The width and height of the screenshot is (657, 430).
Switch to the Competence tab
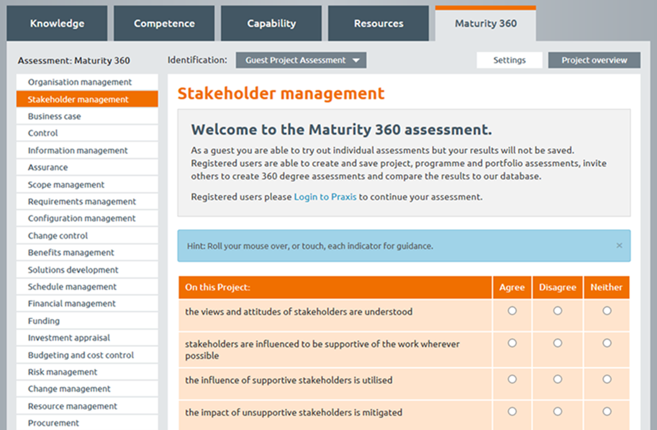pyautogui.click(x=164, y=23)
